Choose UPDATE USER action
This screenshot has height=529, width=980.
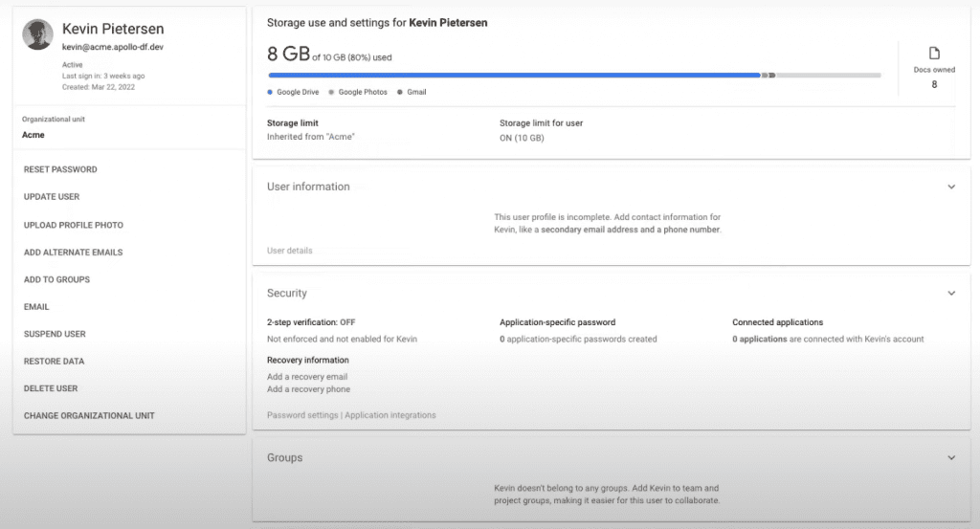[x=52, y=197]
